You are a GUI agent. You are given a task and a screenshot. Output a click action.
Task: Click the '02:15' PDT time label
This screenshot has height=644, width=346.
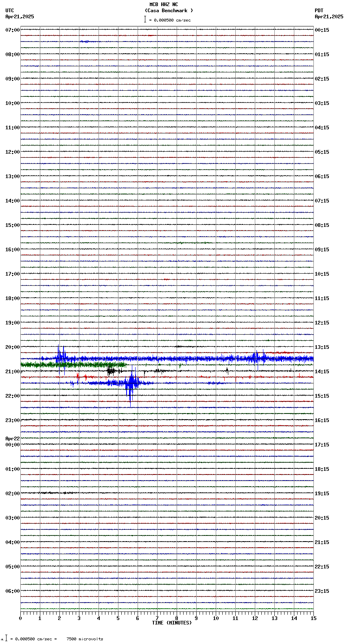point(322,79)
